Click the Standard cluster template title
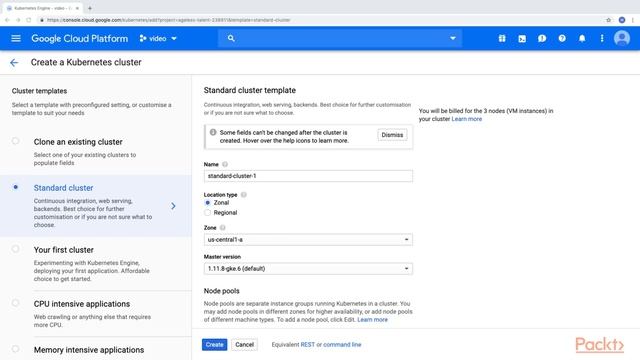The width and height of the screenshot is (640, 360). click(x=250, y=90)
